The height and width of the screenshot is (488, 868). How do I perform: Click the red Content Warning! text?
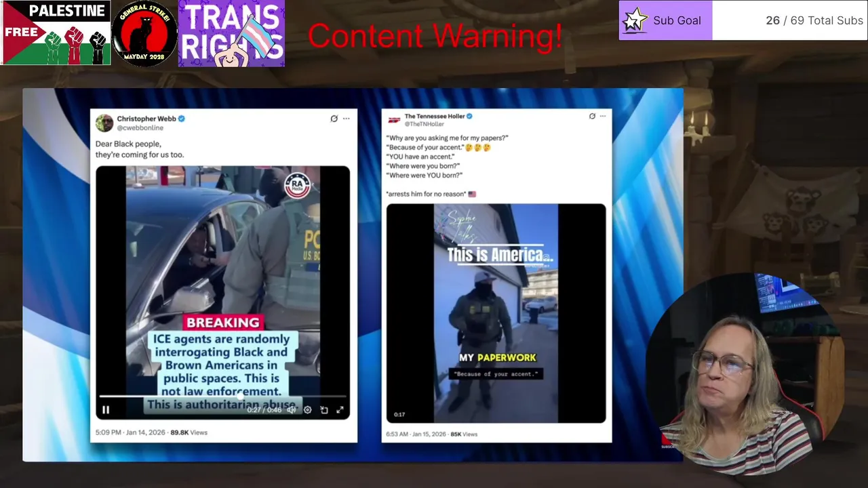(435, 36)
